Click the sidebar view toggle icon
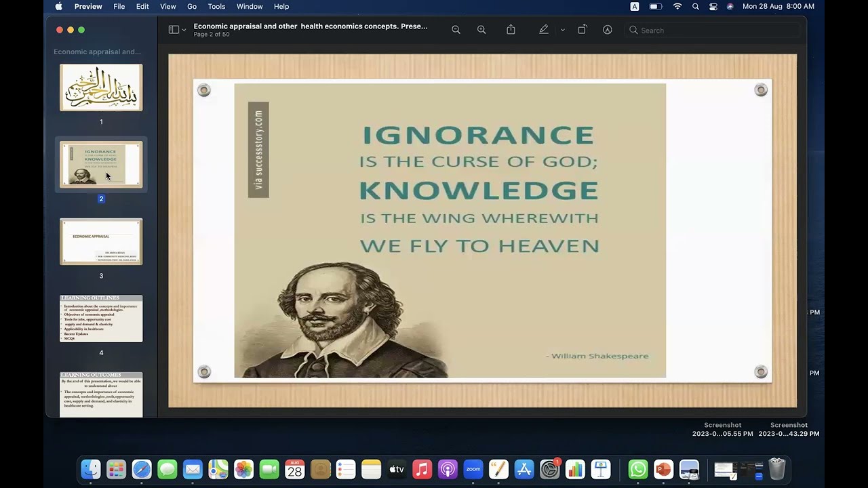Screen dimensions: 868x488 [x=174, y=30]
